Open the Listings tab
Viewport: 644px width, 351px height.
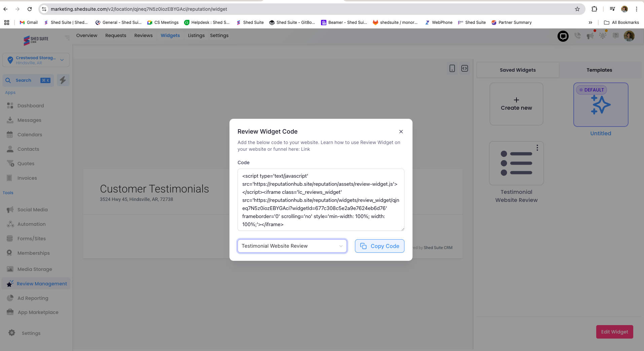pos(196,35)
